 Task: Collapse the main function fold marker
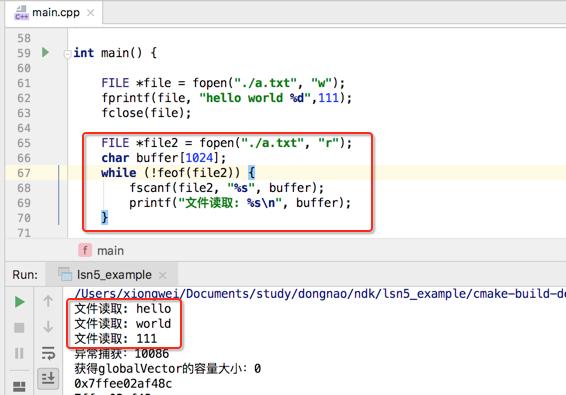click(x=68, y=54)
